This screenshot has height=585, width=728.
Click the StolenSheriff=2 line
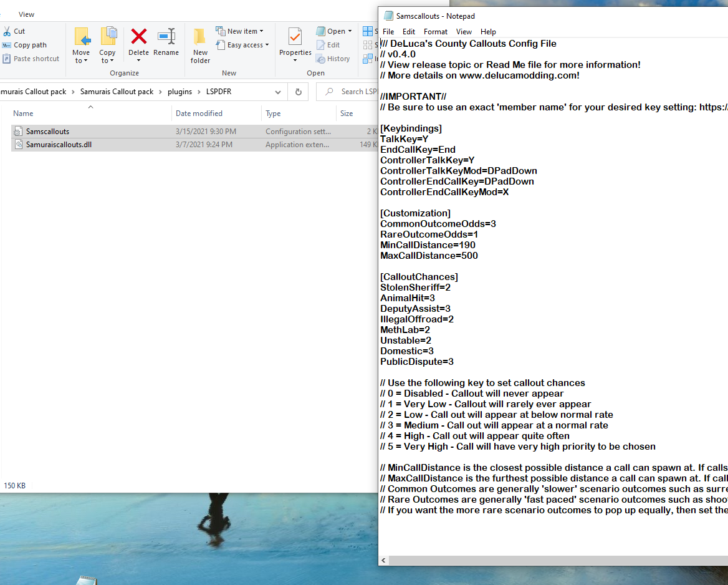[416, 287]
